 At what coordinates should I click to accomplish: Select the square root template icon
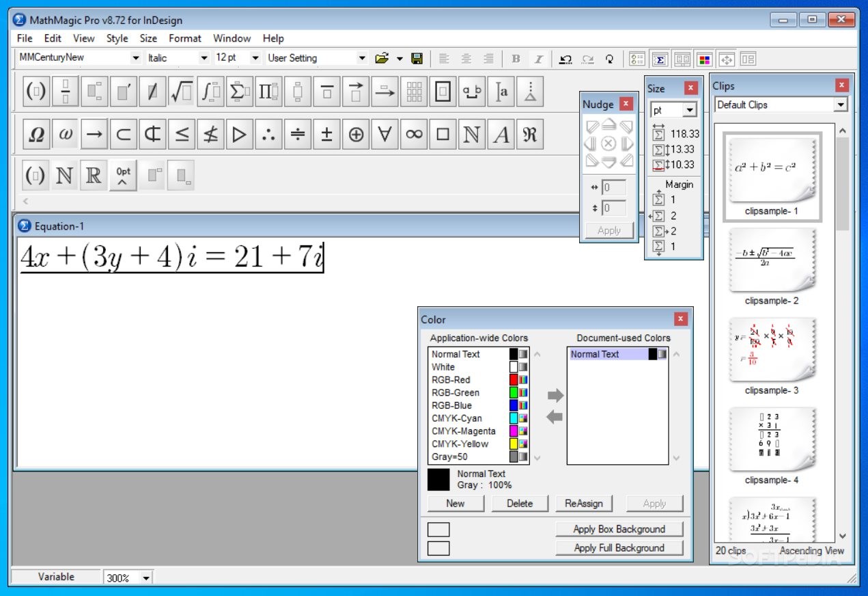[182, 92]
